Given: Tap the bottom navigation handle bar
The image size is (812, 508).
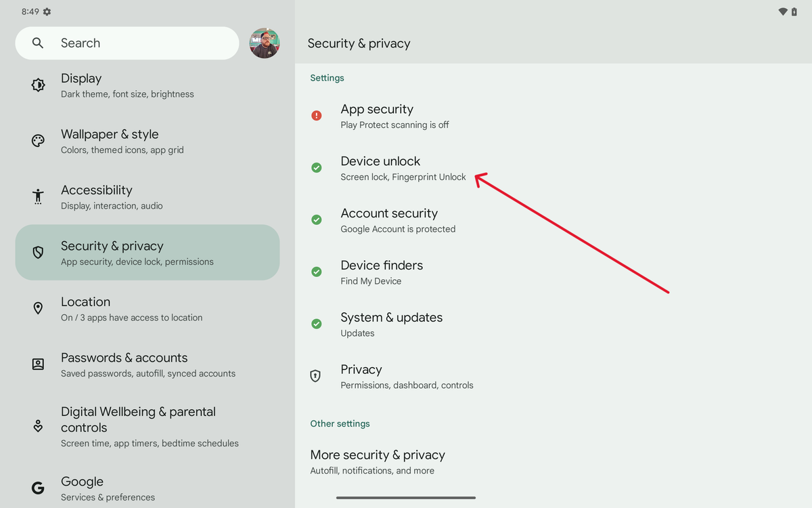Looking at the screenshot, I should (x=406, y=498).
